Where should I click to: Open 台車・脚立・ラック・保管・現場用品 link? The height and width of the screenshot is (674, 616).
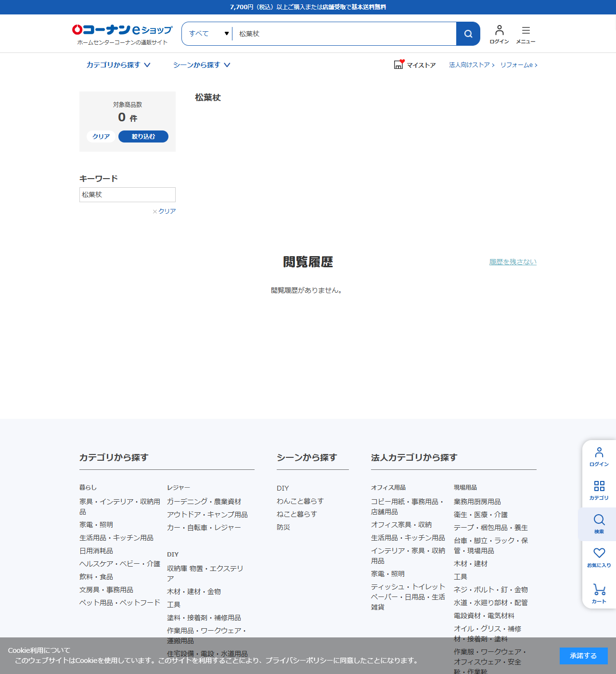click(491, 545)
